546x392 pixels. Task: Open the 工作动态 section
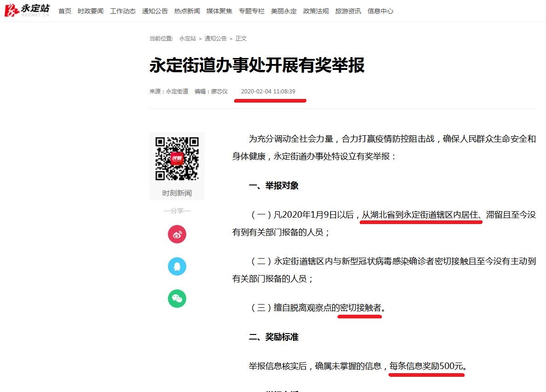click(x=122, y=11)
